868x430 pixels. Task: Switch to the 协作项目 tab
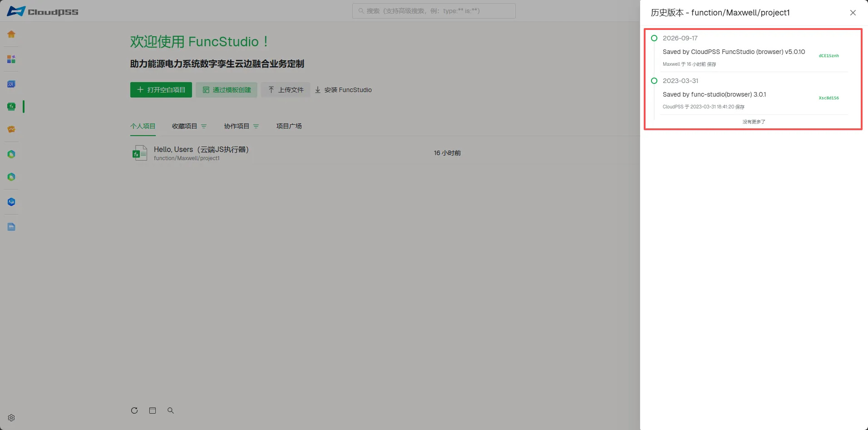click(237, 126)
